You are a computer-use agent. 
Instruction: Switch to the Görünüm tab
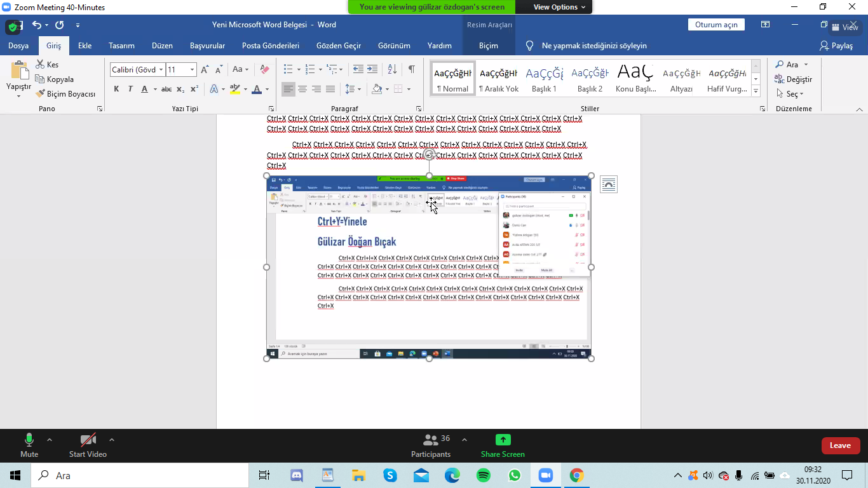394,46
